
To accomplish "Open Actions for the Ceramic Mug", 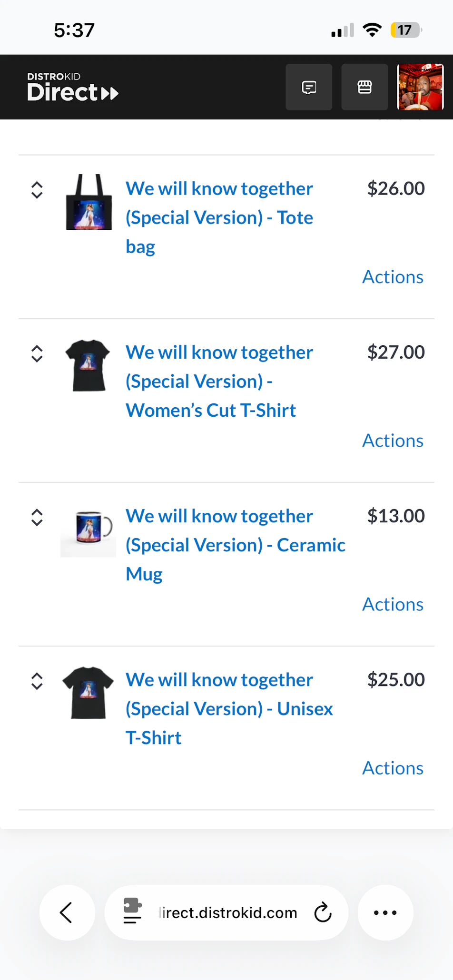I will [x=392, y=604].
